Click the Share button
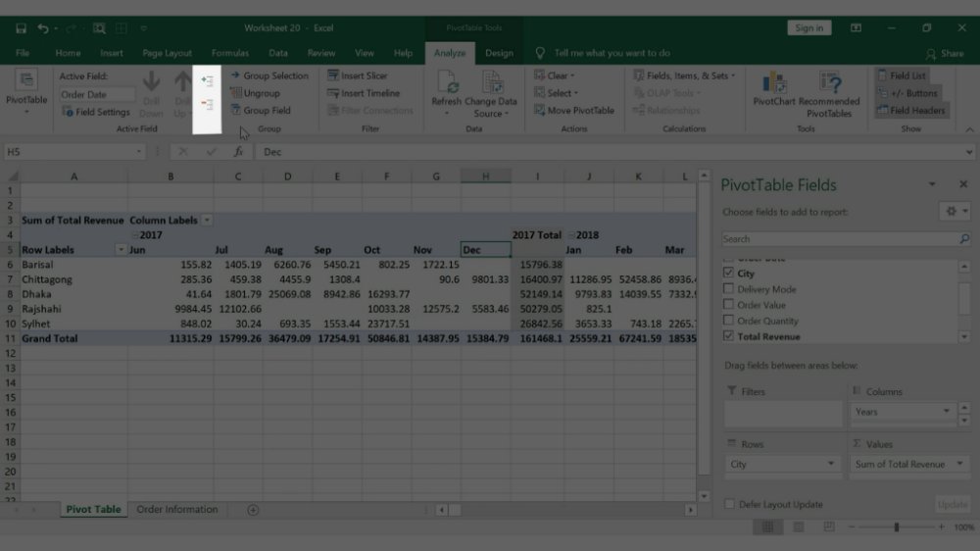Image resolution: width=980 pixels, height=551 pixels. [x=945, y=54]
